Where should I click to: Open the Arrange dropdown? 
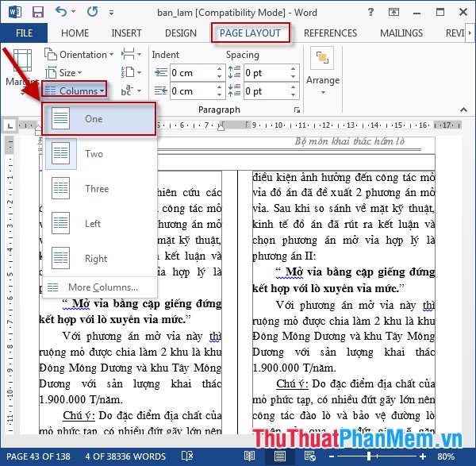(x=323, y=71)
